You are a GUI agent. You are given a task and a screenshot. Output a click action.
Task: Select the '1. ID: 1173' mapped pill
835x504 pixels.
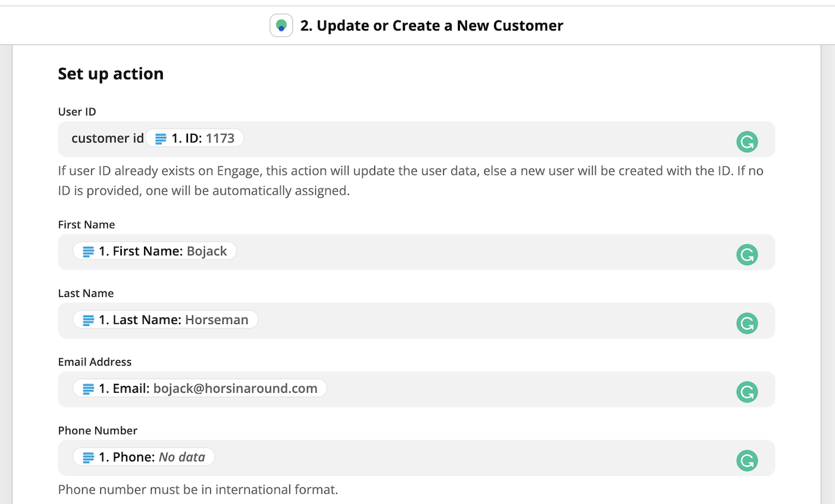195,138
